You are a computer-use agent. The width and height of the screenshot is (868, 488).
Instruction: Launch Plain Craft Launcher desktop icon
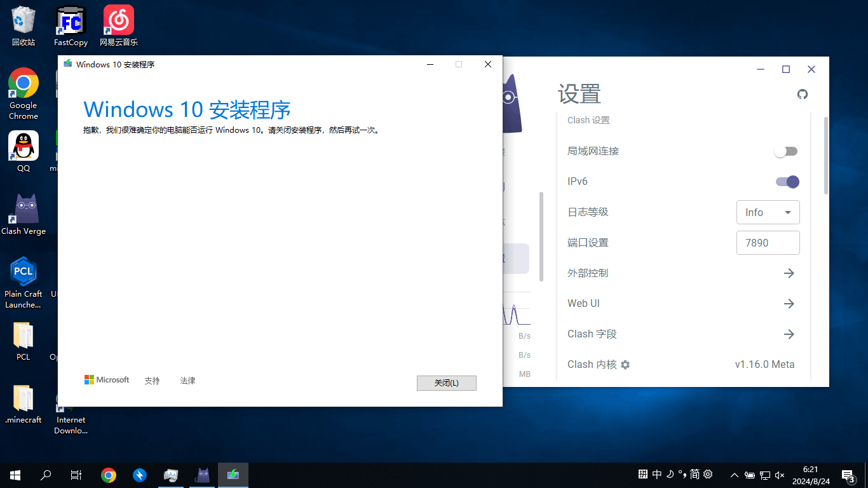(x=24, y=283)
